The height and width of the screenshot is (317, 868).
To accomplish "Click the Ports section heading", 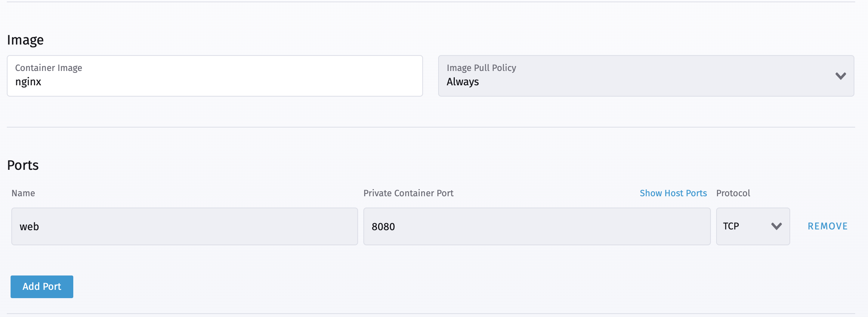I will click(x=23, y=165).
